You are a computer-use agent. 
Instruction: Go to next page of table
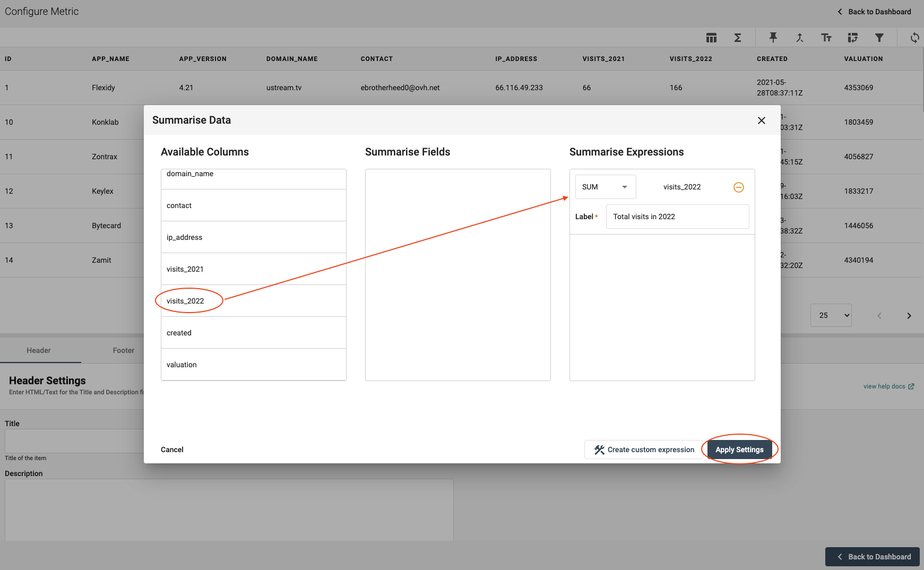(x=909, y=316)
